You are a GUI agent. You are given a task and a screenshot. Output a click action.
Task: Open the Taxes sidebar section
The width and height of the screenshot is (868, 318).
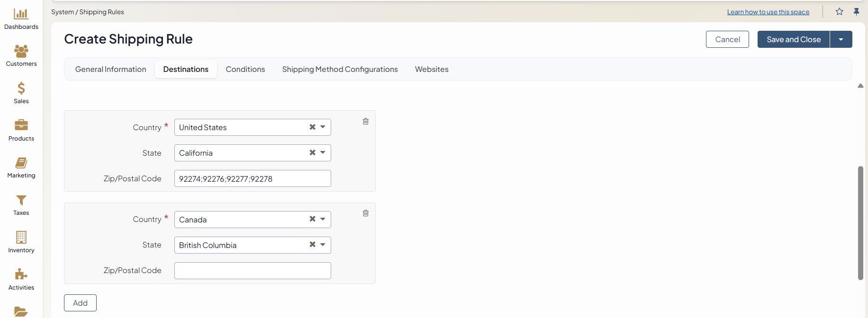pyautogui.click(x=21, y=205)
